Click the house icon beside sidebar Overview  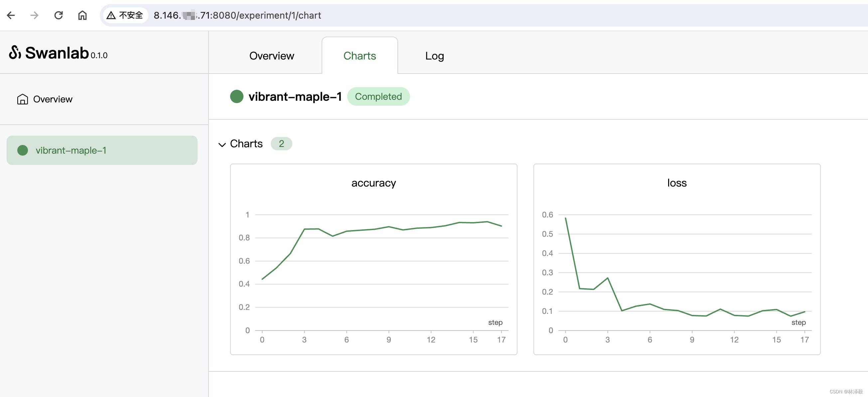pos(23,99)
